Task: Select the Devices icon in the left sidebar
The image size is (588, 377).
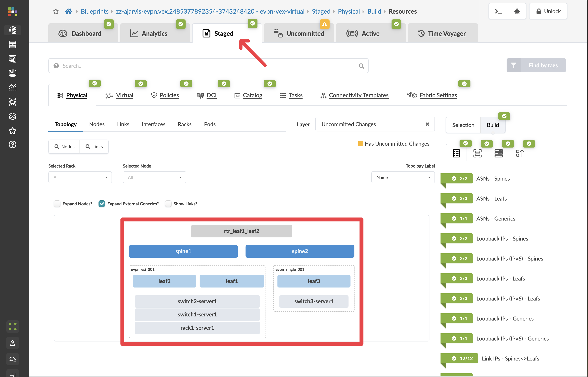Action: click(x=12, y=45)
